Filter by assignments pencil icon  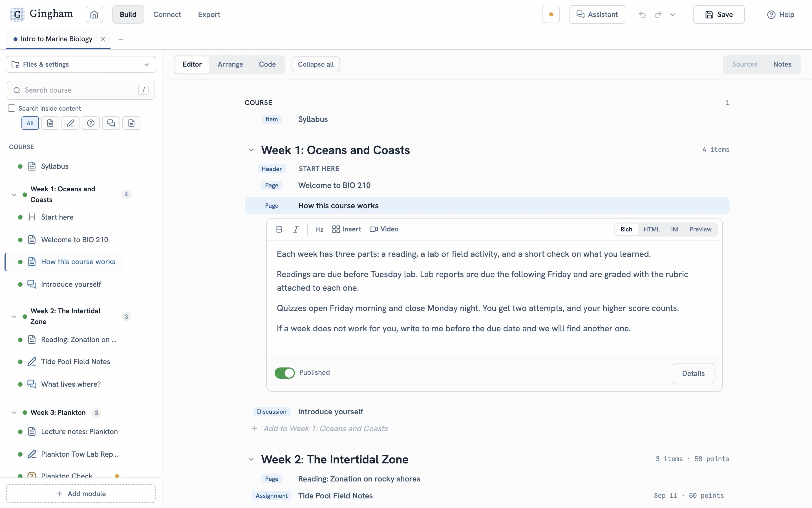pos(70,123)
